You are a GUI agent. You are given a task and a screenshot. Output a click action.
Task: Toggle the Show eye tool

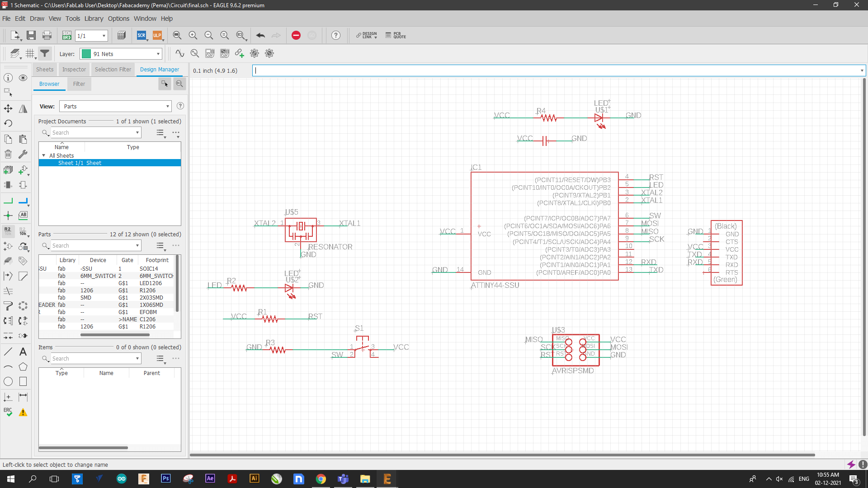(23, 78)
